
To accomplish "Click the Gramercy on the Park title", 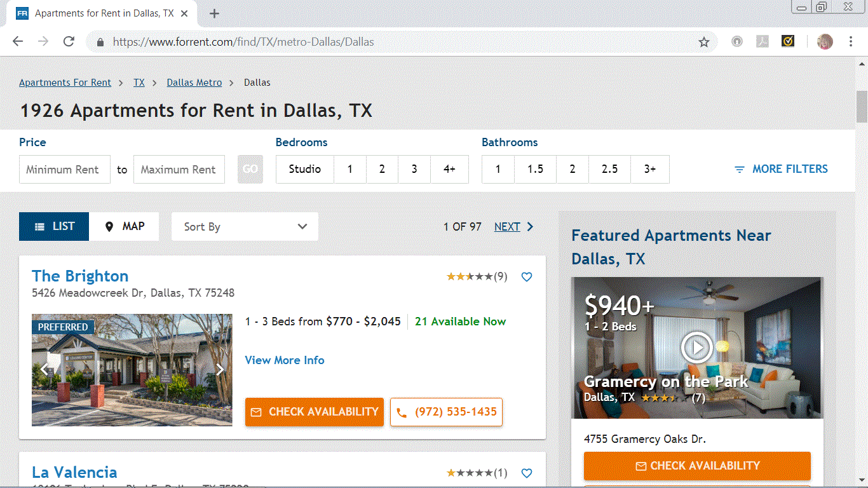I will pos(666,381).
